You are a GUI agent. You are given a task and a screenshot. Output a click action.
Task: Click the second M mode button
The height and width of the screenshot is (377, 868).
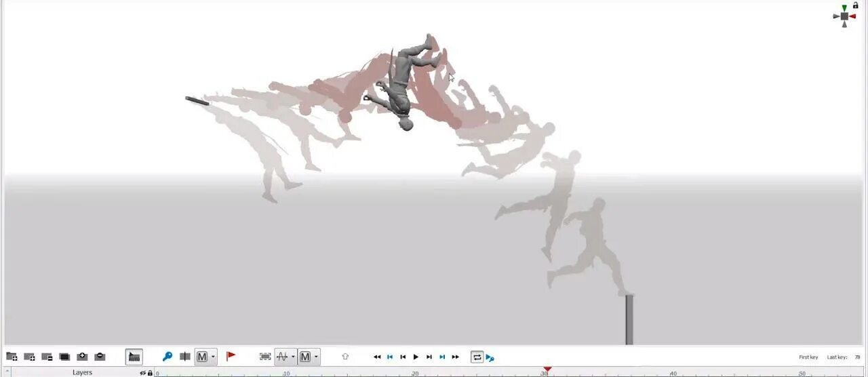click(x=305, y=357)
